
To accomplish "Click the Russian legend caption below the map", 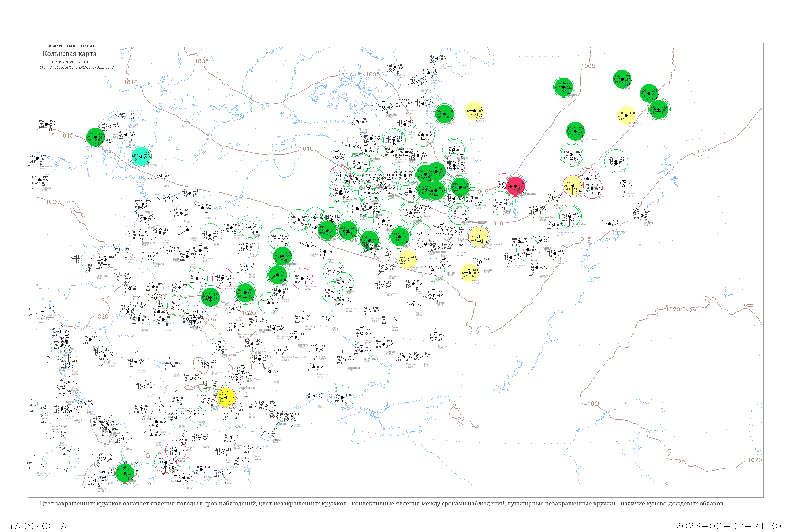I will [382, 504].
